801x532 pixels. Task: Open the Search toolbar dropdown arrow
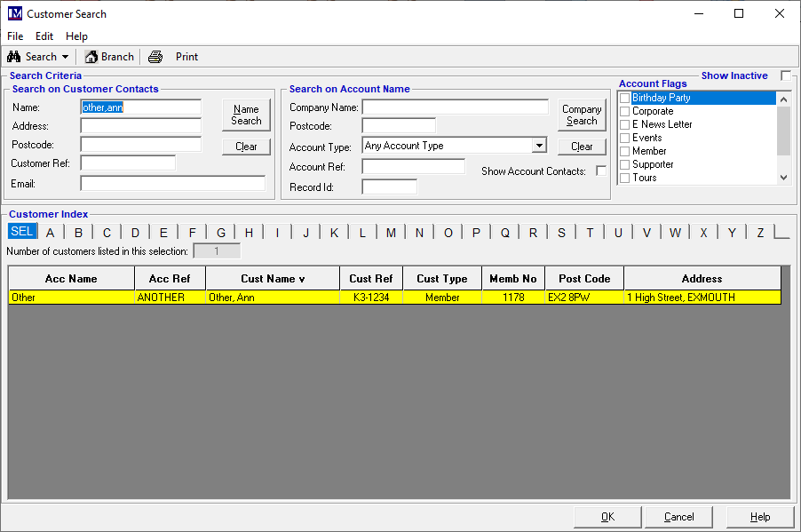pyautogui.click(x=65, y=57)
